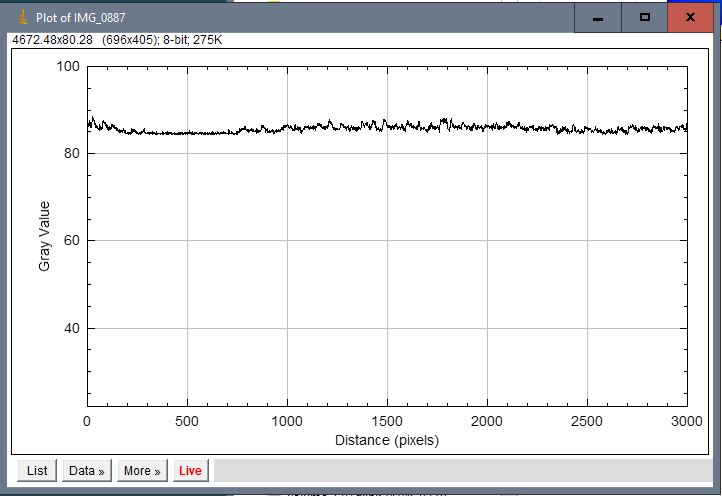Click the x-axis tick label '3000'
The image size is (722, 496).
(x=687, y=421)
